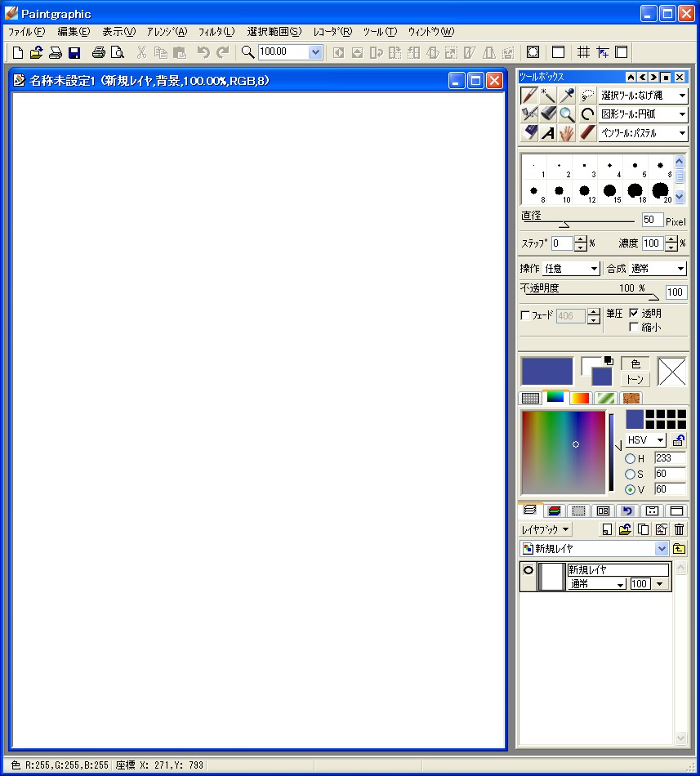Image resolution: width=700 pixels, height=776 pixels.
Task: Switch to the texture palette tab
Action: click(631, 398)
